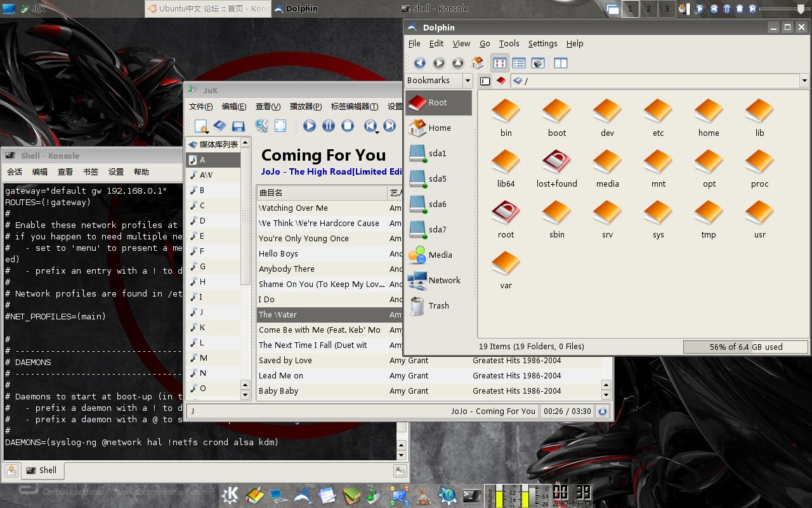Go back in Dolphin toolbar
812x508 pixels.
420,63
